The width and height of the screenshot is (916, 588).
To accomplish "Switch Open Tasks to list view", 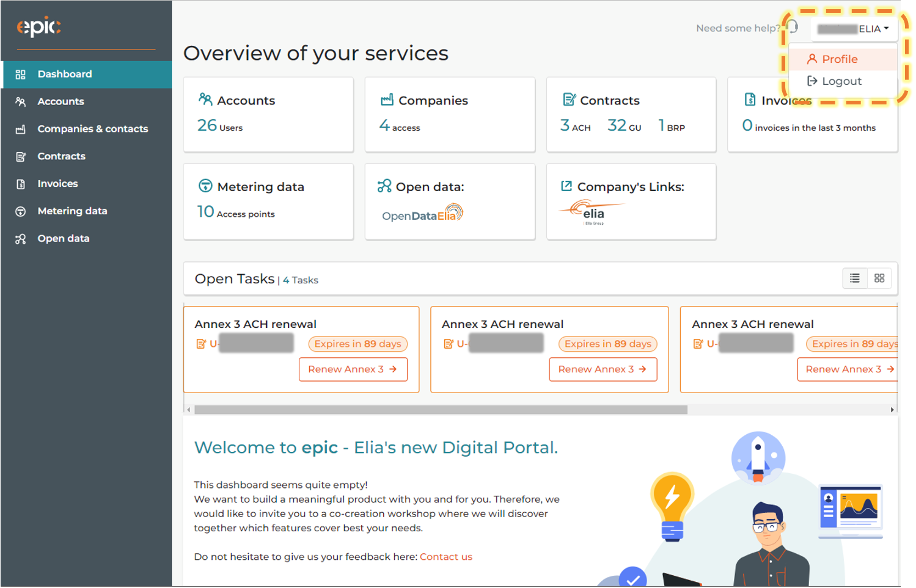I will click(854, 278).
